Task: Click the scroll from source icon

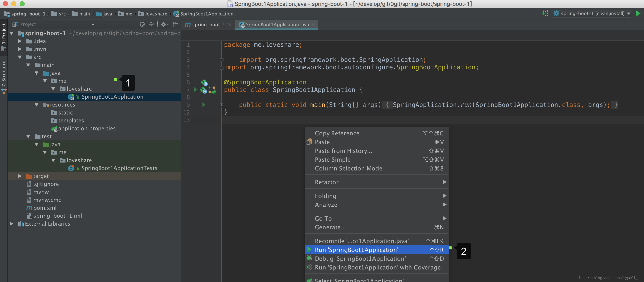Action: [142, 24]
